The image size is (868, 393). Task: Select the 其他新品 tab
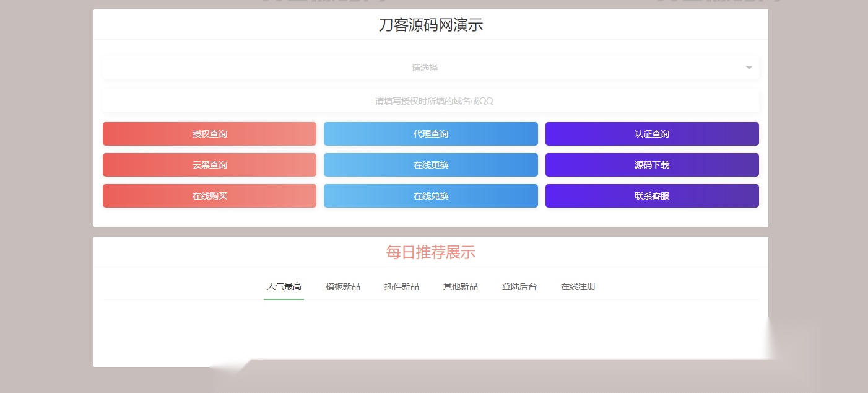pos(461,286)
